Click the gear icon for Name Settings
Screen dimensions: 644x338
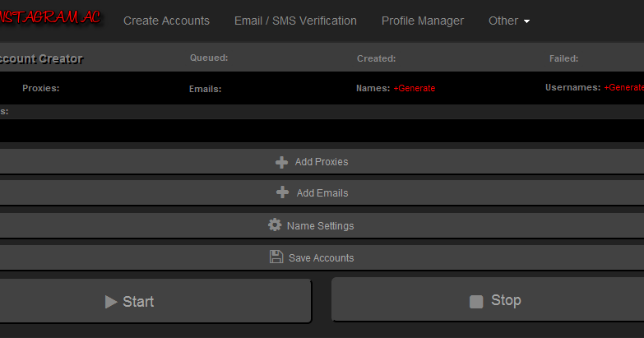[x=275, y=225]
